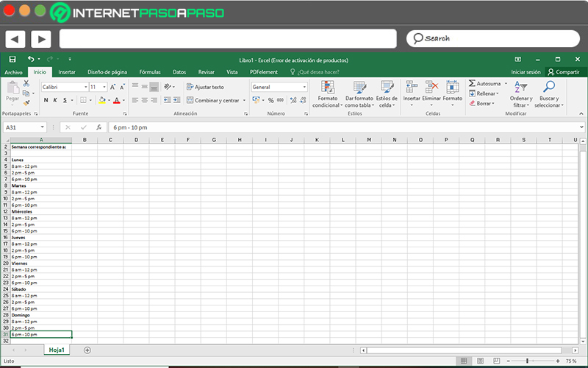Switch to the Fórmulas ribbon tab
The image size is (588, 368).
[150, 72]
